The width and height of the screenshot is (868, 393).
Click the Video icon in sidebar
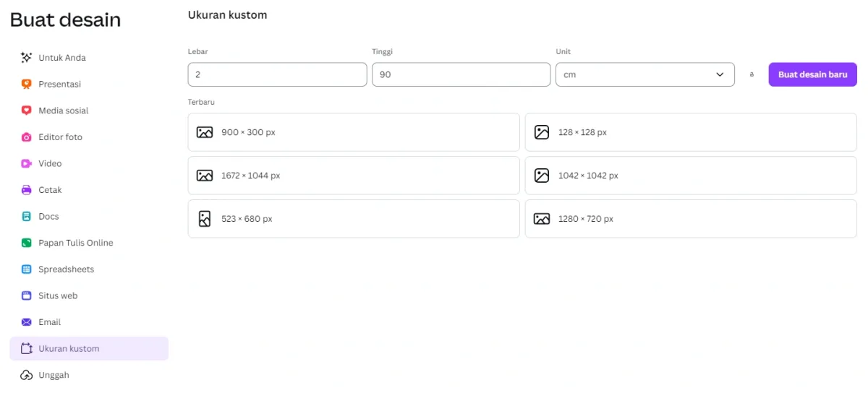(26, 163)
